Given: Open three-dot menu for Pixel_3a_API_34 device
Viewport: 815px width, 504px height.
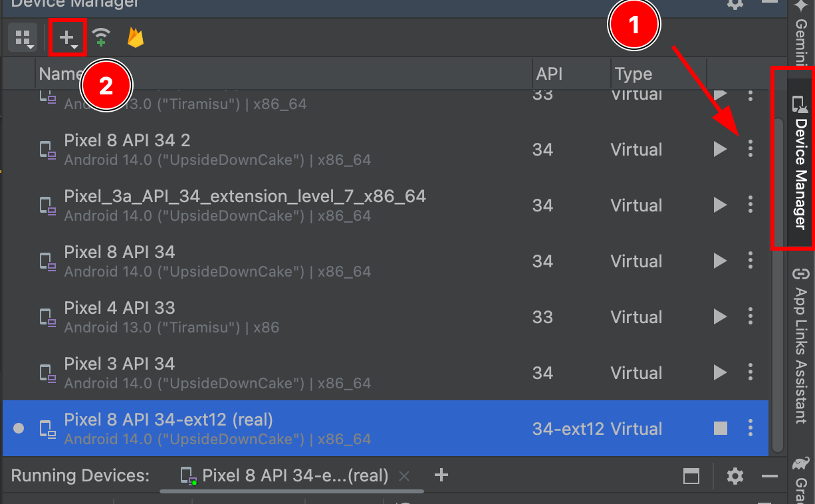Looking at the screenshot, I should (x=750, y=205).
